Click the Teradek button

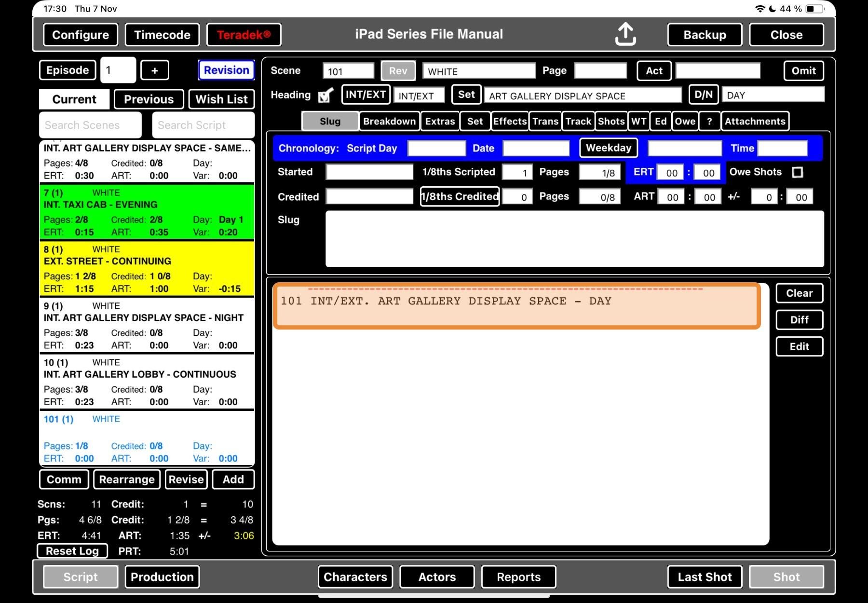244,35
